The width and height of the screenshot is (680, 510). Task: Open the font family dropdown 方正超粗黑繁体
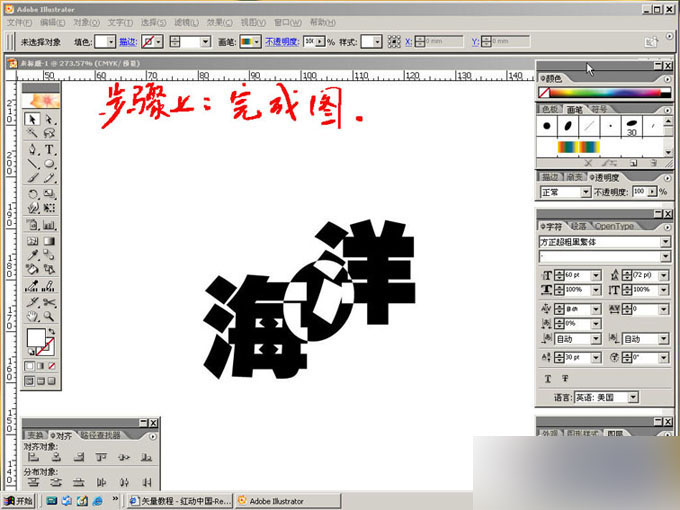tap(665, 242)
